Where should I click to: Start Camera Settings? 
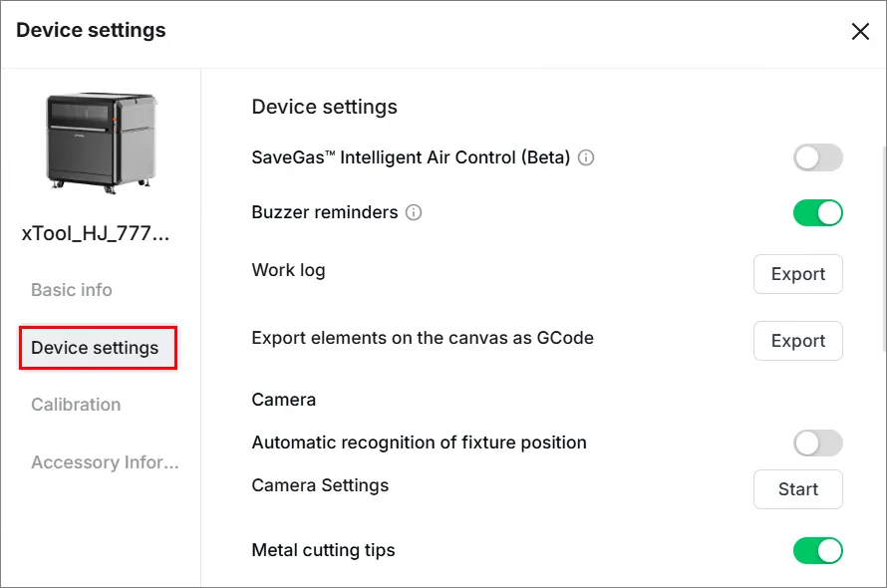pyautogui.click(x=797, y=489)
